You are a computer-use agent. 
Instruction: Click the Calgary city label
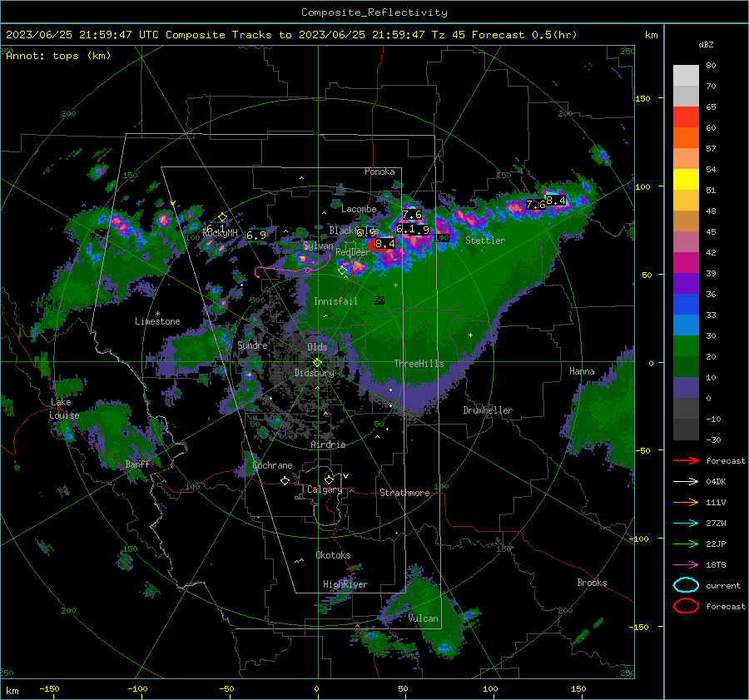click(x=325, y=489)
